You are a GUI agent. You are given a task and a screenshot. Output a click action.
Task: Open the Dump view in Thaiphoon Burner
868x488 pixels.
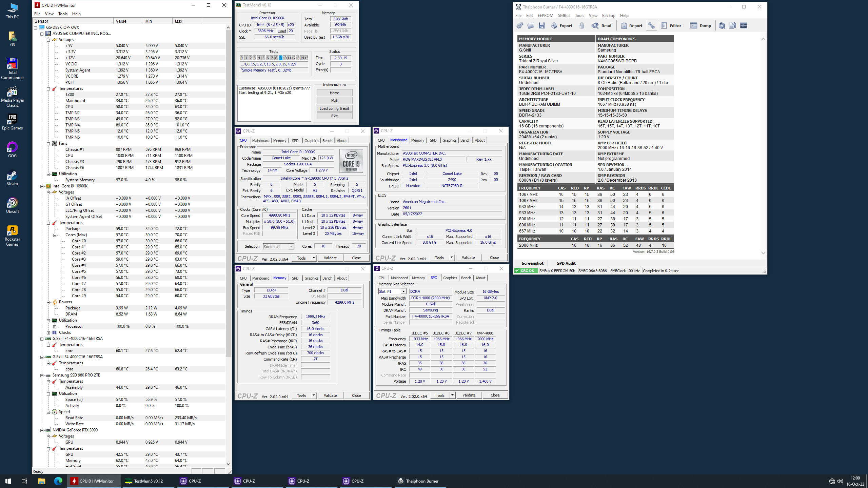701,26
